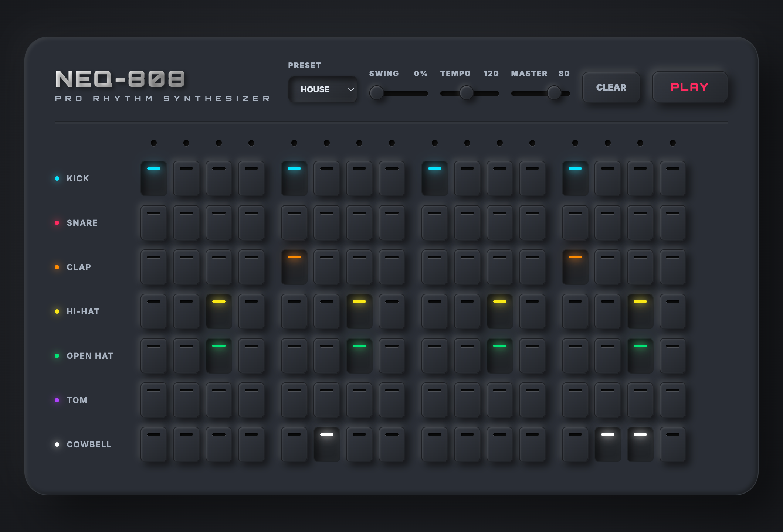This screenshot has width=783, height=532.
Task: Click the COWBELL track label
Action: (89, 444)
